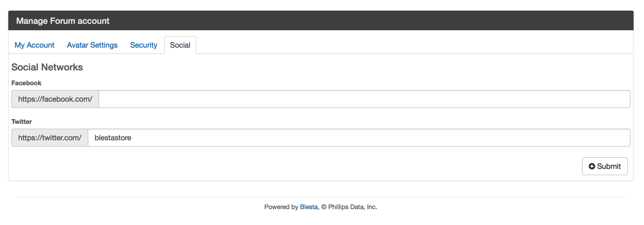Click the Powered by footer text
The image size is (644, 225).
coord(281,207)
